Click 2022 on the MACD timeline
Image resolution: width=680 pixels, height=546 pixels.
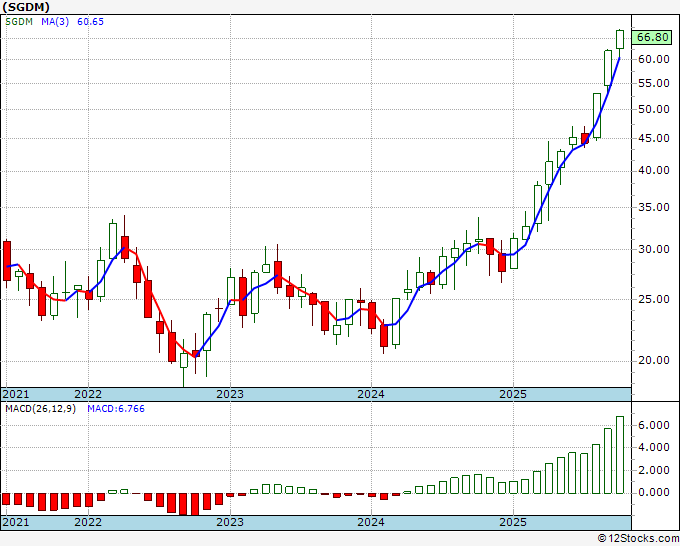point(88,522)
